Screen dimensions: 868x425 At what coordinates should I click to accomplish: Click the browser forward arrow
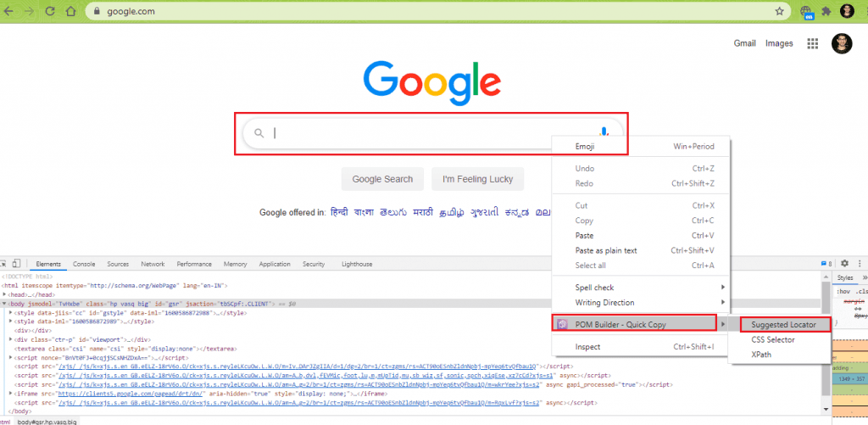click(x=30, y=11)
